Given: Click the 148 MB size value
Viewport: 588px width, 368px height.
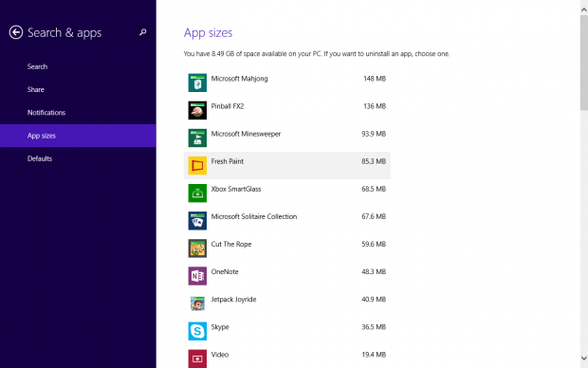Looking at the screenshot, I should click(375, 79).
